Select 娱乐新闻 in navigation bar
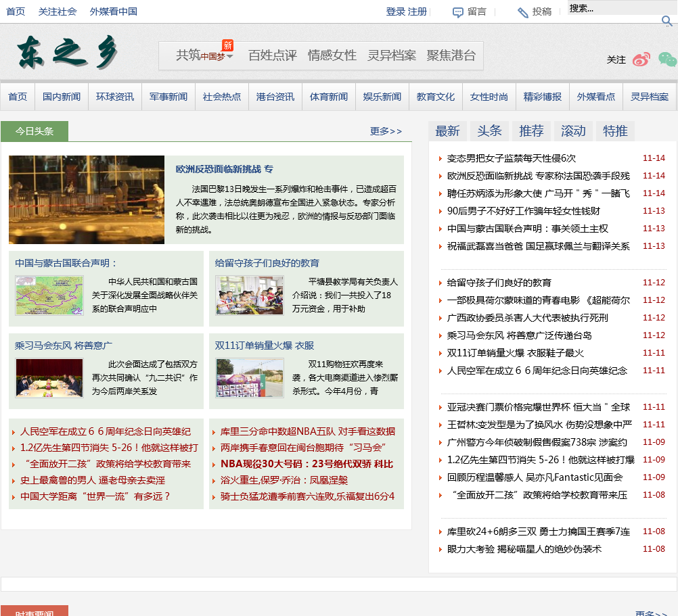 pos(382,97)
